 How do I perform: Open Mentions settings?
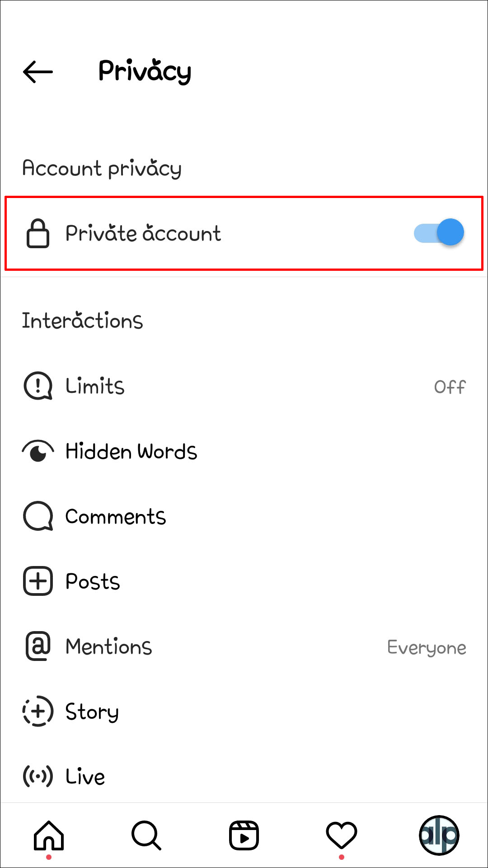pyautogui.click(x=109, y=646)
